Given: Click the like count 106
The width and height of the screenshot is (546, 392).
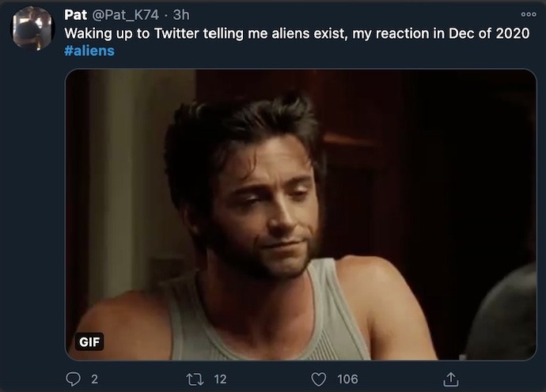Looking at the screenshot, I should click(x=347, y=379).
